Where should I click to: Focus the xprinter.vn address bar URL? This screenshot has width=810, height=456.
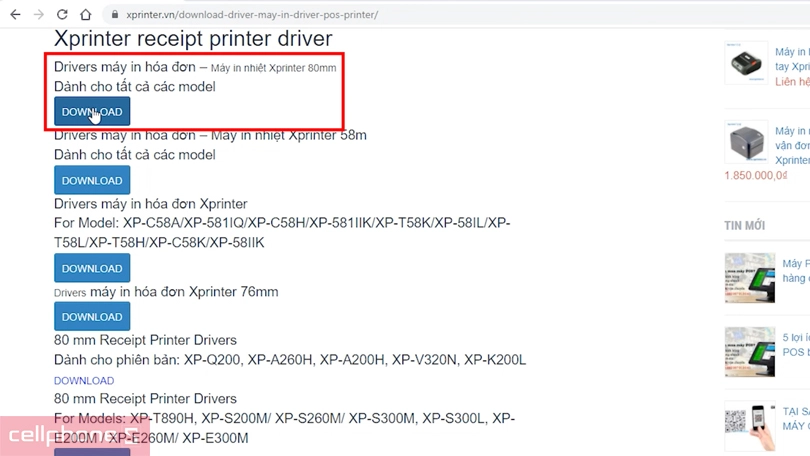click(252, 14)
